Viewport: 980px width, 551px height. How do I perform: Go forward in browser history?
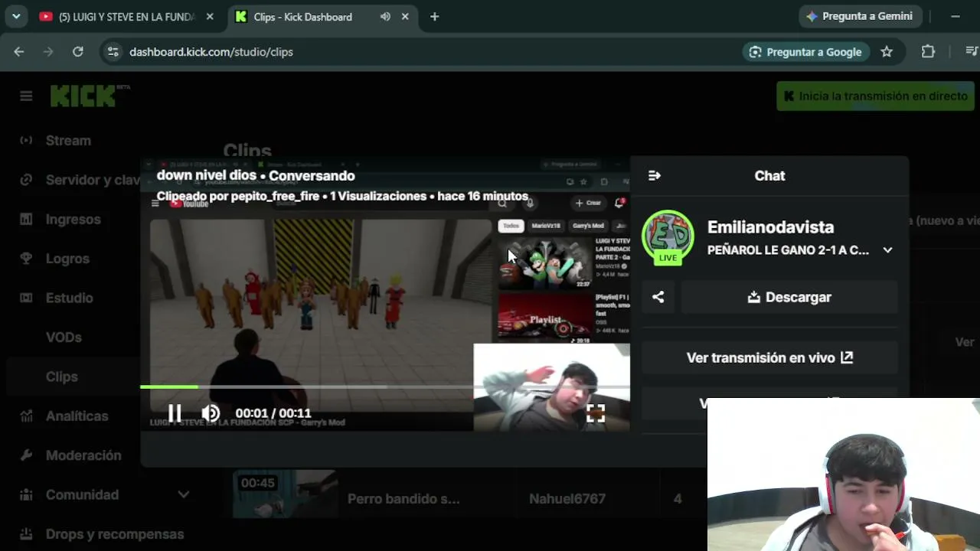(48, 52)
